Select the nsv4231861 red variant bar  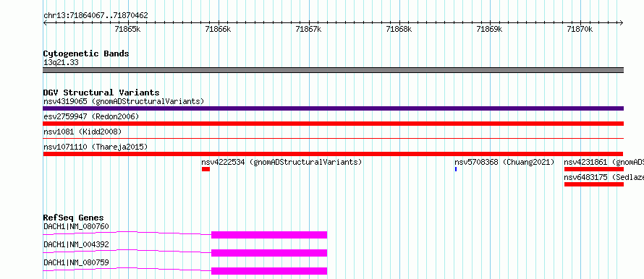pos(594,169)
